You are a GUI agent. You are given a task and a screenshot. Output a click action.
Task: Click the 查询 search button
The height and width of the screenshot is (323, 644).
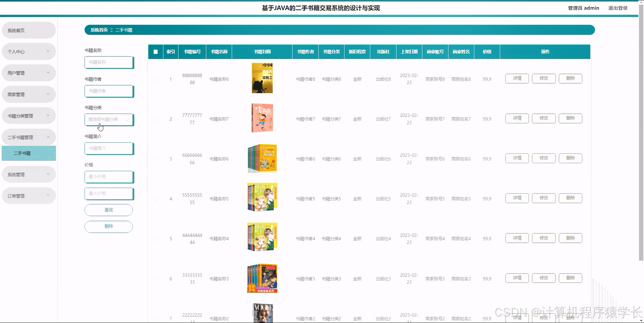tap(108, 210)
